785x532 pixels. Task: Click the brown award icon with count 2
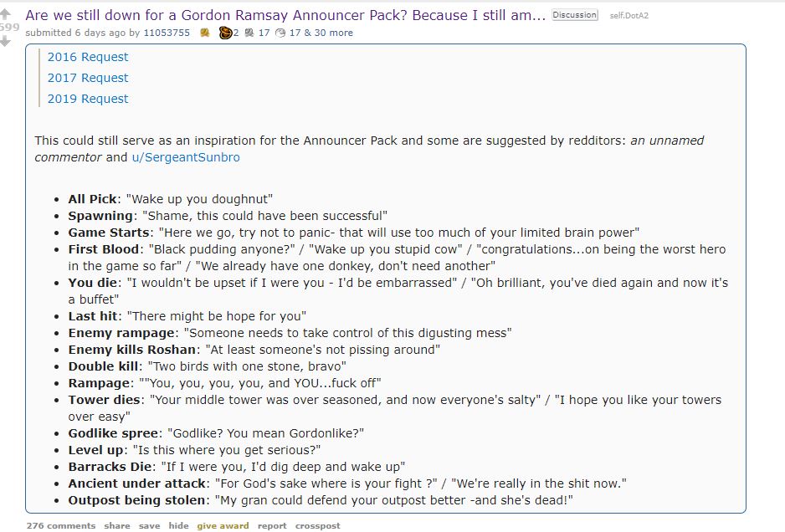click(x=225, y=33)
